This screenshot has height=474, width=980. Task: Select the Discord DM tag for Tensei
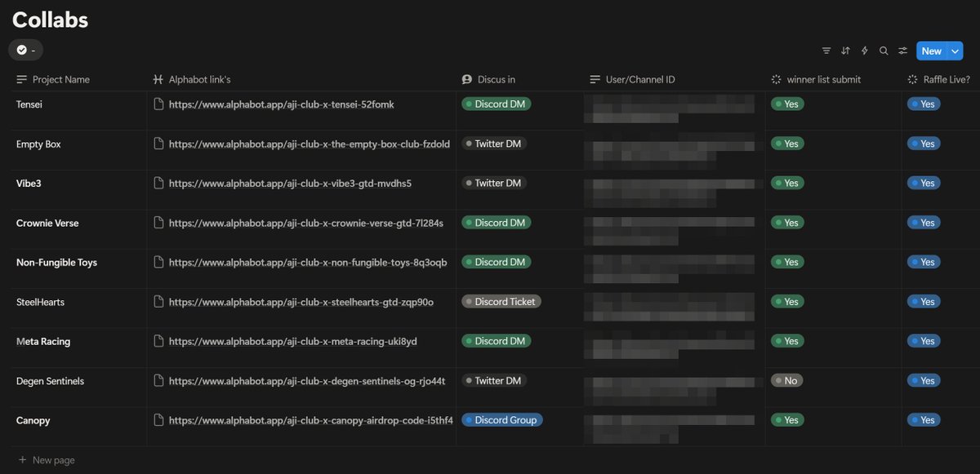coord(497,104)
